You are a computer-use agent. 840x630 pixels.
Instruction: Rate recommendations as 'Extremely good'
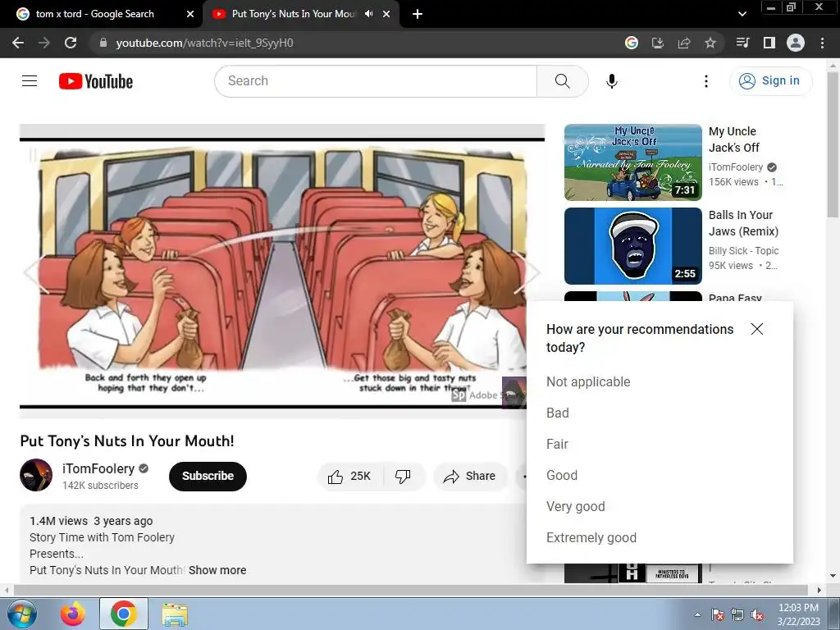591,537
